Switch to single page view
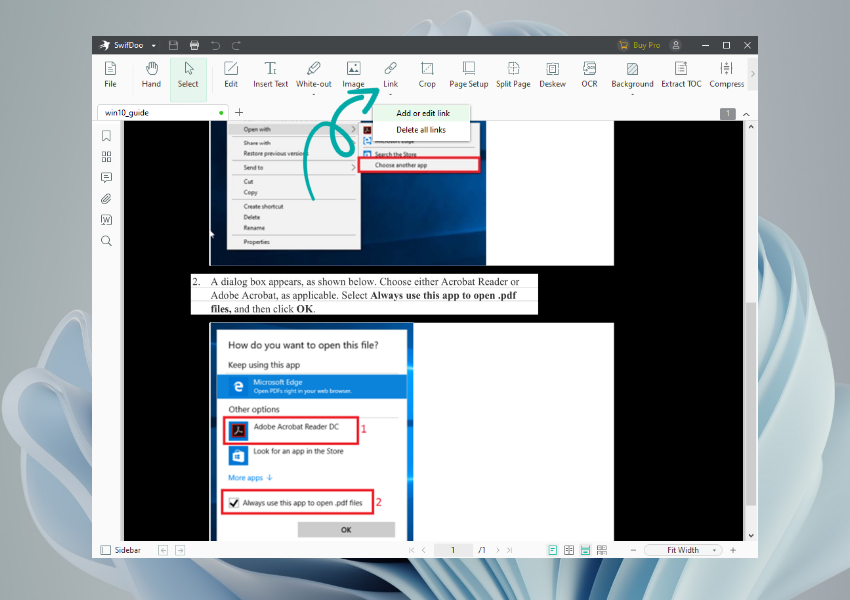The image size is (850, 600). (x=552, y=550)
